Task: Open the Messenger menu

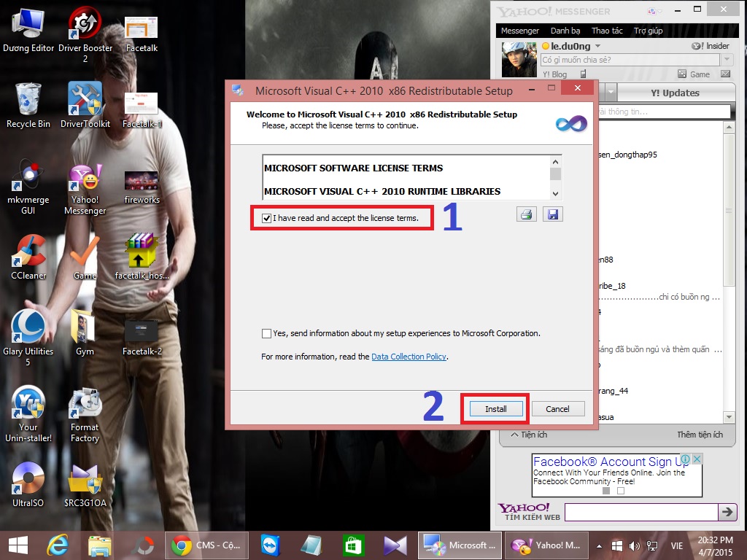Action: (x=519, y=31)
